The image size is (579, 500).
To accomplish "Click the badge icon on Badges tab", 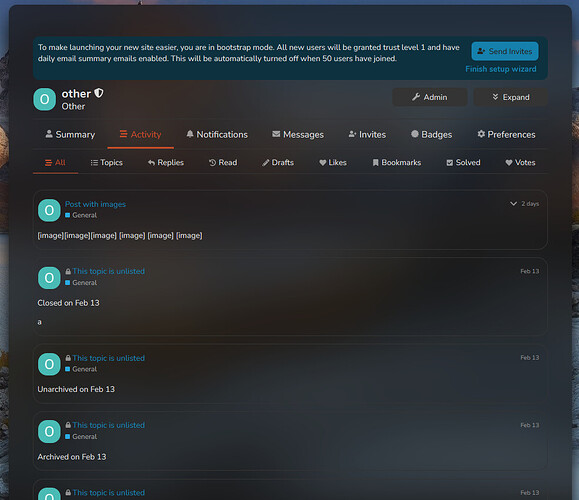I will (415, 134).
